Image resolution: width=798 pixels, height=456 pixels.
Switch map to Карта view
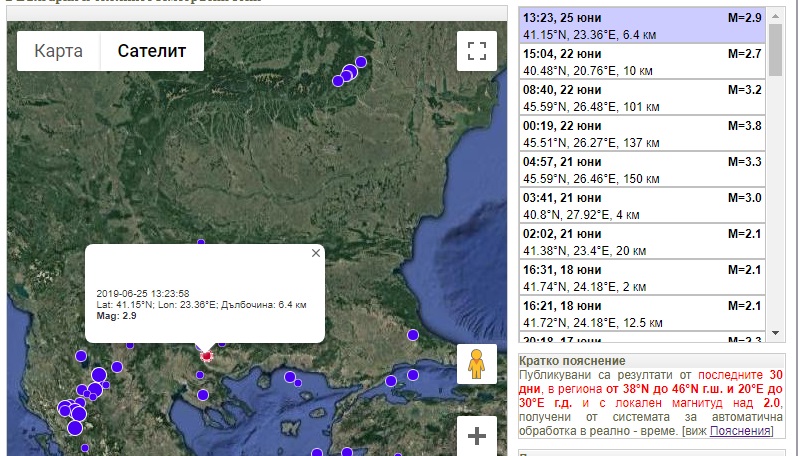coord(59,51)
